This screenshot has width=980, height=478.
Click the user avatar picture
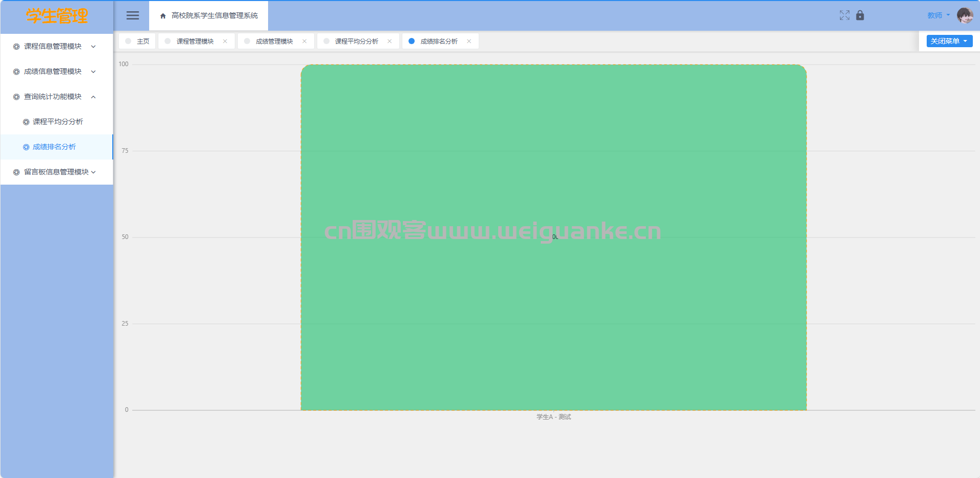pyautogui.click(x=965, y=15)
